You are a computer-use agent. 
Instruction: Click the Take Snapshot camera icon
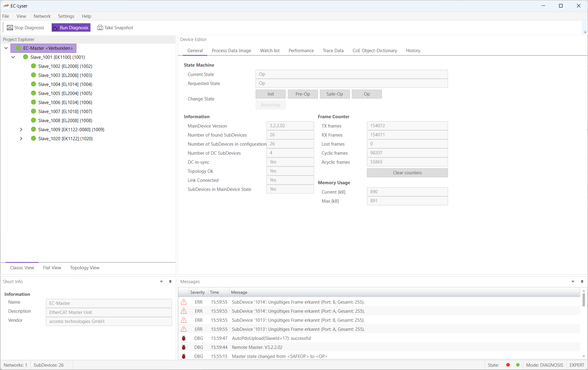[100, 27]
